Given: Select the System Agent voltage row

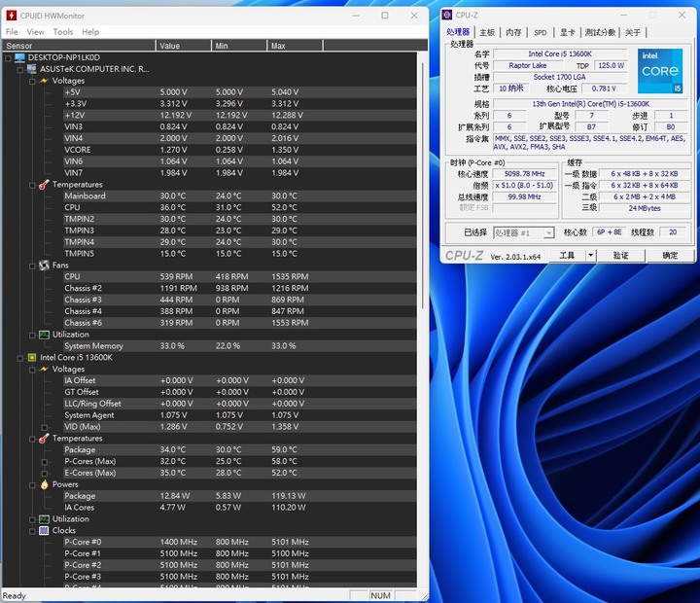Looking at the screenshot, I should click(x=240, y=415).
